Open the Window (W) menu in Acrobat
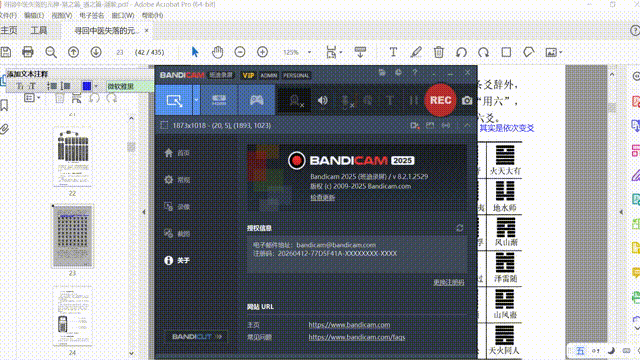640x360 pixels. point(123,16)
